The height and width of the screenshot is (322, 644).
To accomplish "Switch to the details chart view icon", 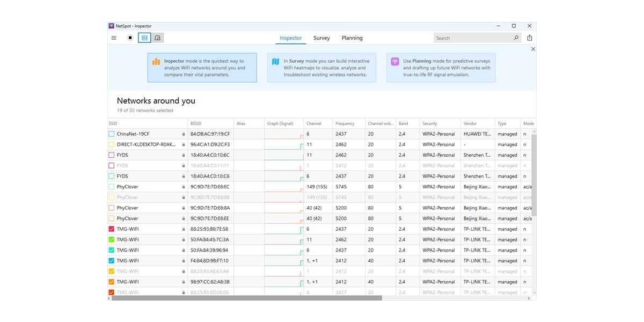I will (x=157, y=38).
